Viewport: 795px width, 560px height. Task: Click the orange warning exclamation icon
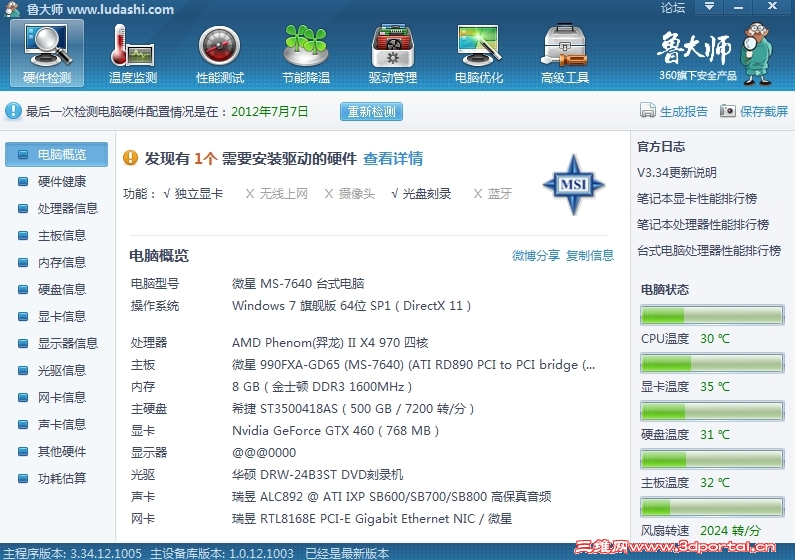(130, 158)
